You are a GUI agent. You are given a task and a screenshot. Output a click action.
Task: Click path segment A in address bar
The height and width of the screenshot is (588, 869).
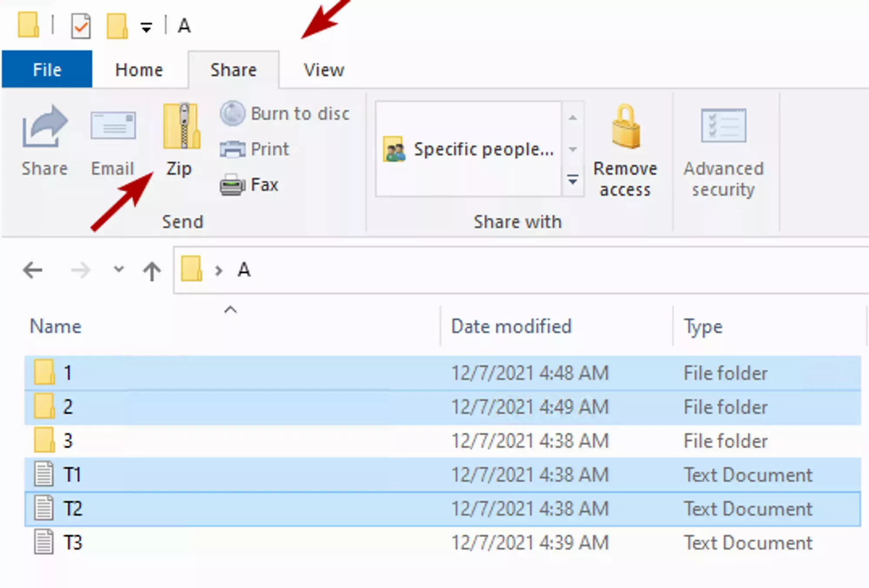pos(244,270)
